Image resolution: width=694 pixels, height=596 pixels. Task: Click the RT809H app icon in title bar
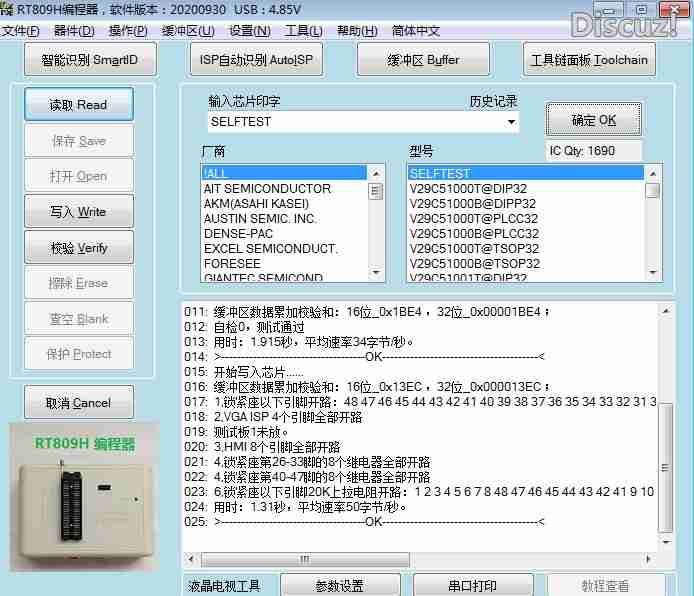8,9
